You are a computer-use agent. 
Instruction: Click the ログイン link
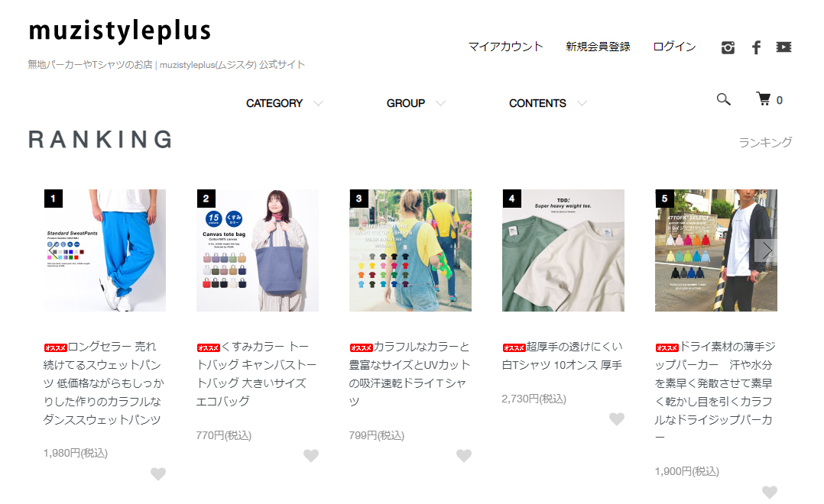pos(674,47)
